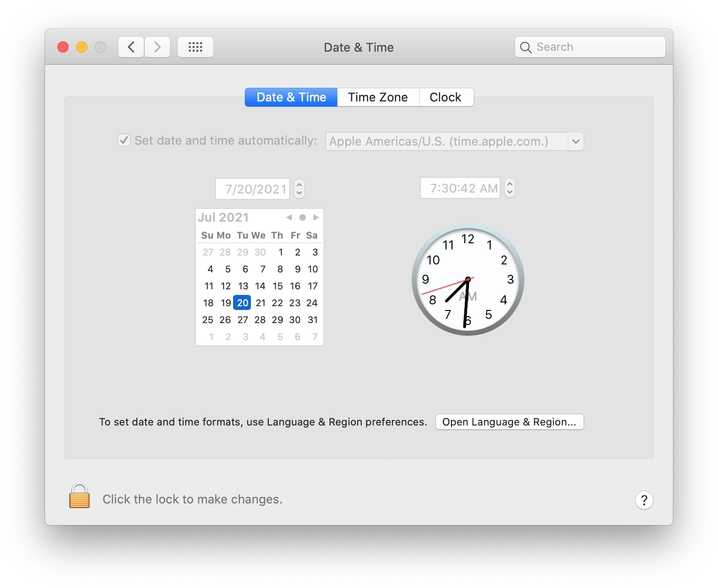Select the Date & Time tab
The width and height of the screenshot is (718, 588).
click(291, 97)
